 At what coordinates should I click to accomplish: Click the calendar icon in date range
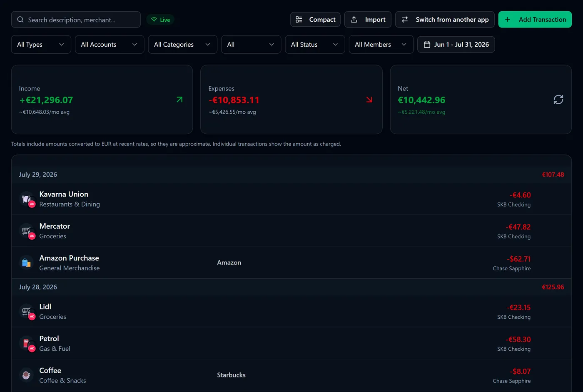427,45
